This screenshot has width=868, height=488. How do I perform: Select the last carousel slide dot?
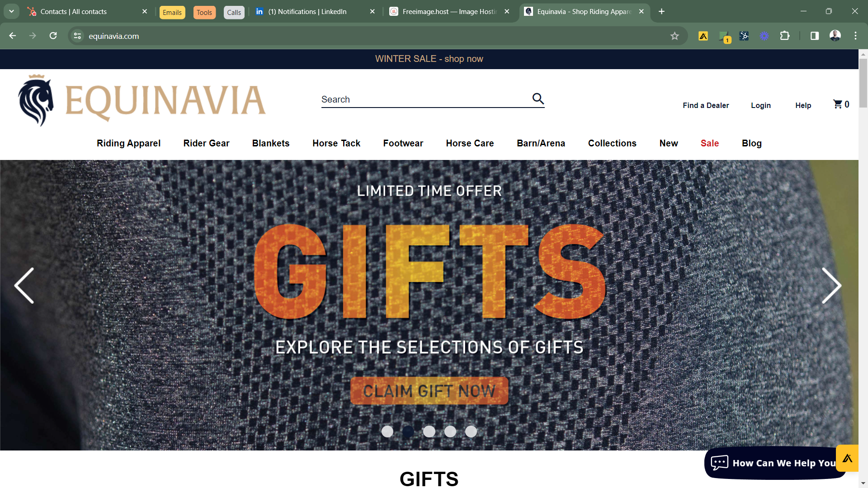point(471,432)
